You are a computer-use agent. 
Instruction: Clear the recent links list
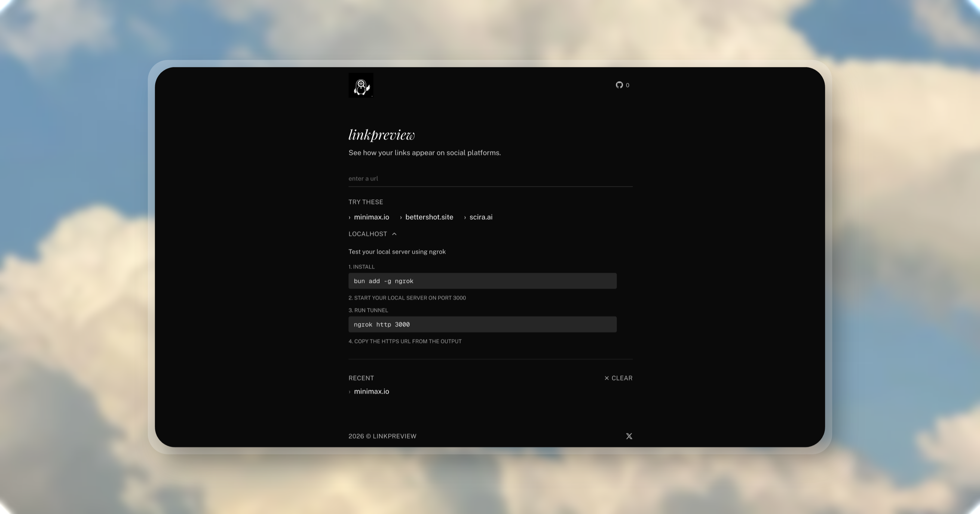click(618, 378)
